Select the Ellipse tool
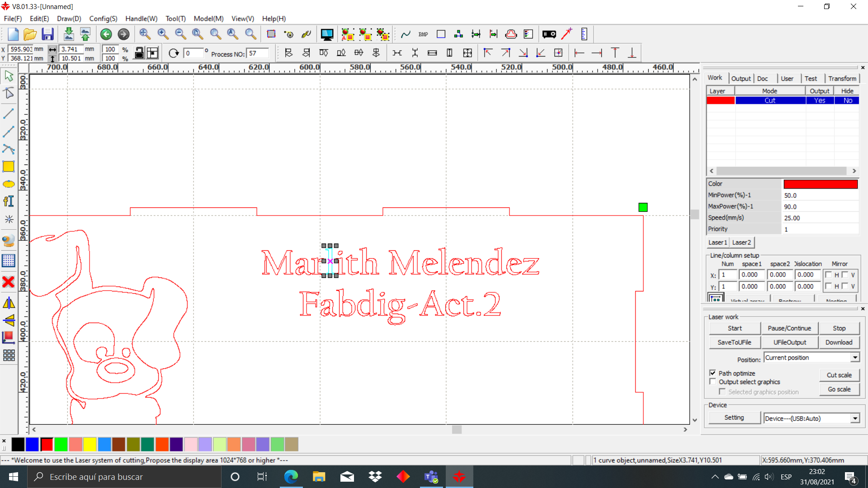 pos(9,184)
